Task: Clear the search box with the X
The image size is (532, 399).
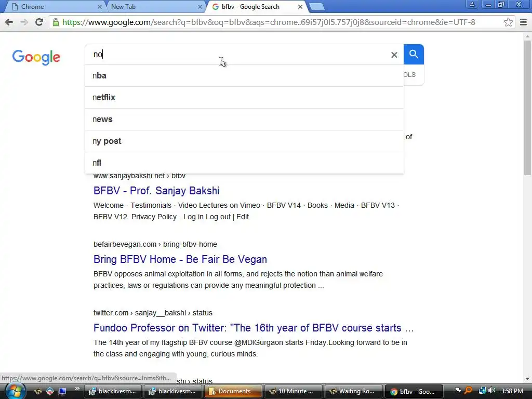Action: tap(394, 55)
